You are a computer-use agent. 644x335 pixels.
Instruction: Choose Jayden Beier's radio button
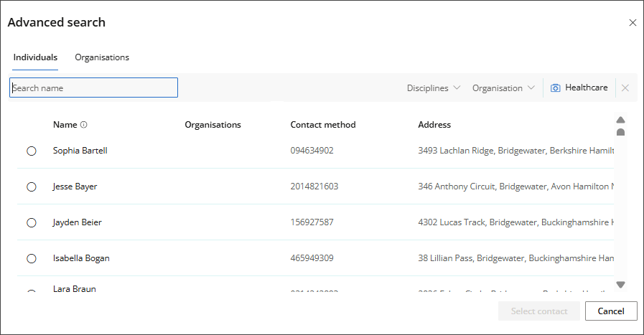click(x=32, y=223)
